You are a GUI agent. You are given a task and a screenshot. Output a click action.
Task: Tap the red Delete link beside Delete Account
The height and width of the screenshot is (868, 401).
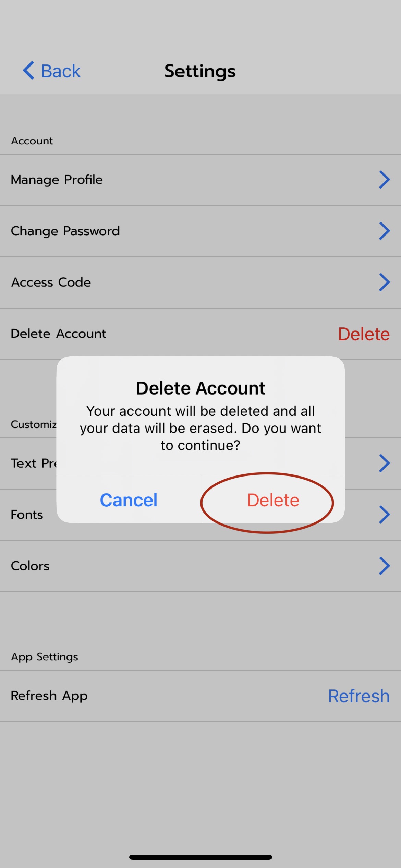[x=364, y=334]
